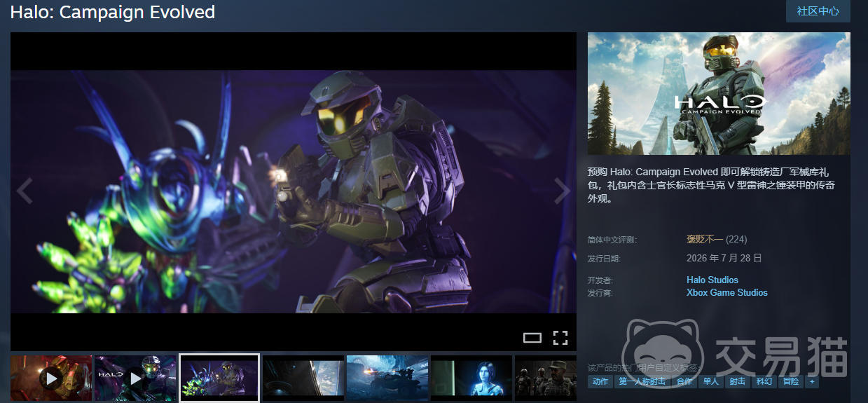
Task: Select the 合作 tag
Action: click(684, 381)
